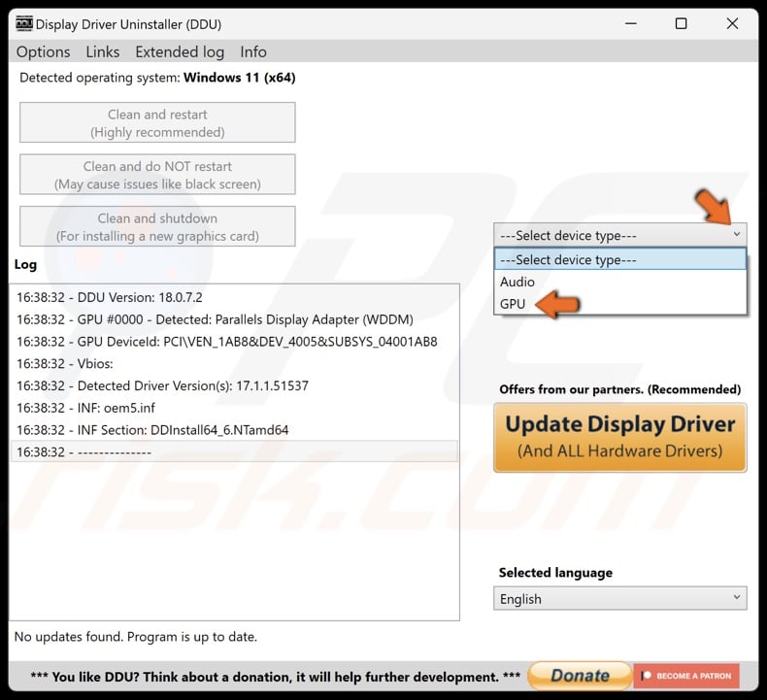Click the Windows 11 (x64) OS label
The image size is (767, 700).
239,78
